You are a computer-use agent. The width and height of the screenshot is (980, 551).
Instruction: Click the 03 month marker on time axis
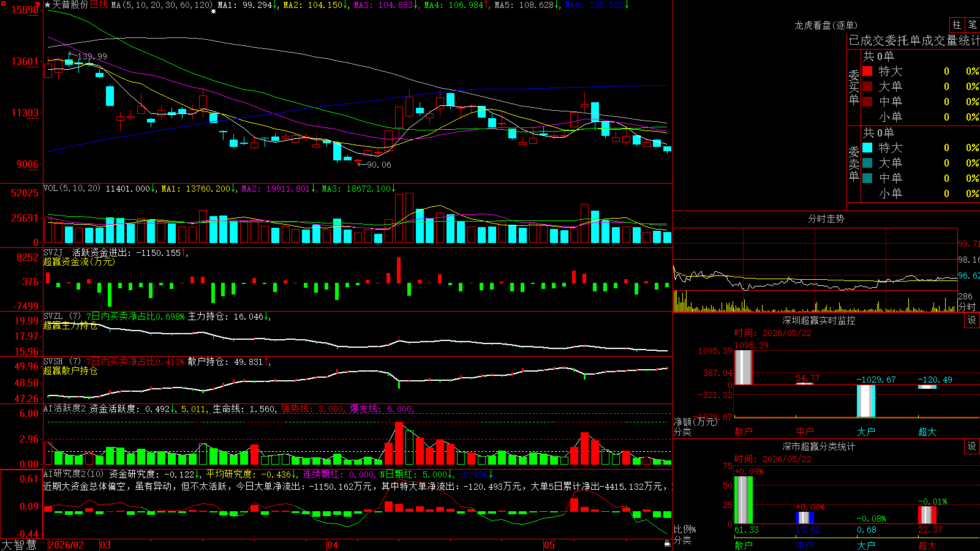105,545
